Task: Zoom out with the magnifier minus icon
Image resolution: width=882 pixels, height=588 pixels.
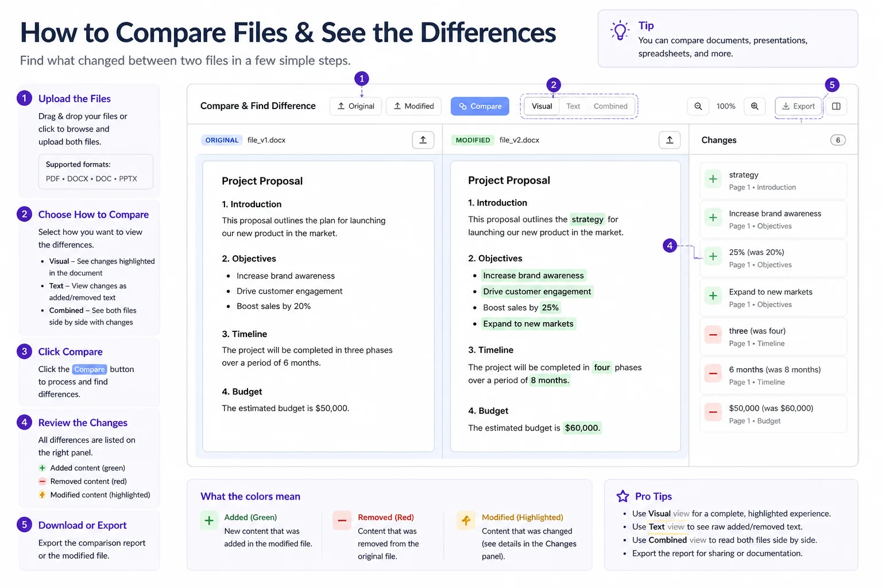Action: 698,106
